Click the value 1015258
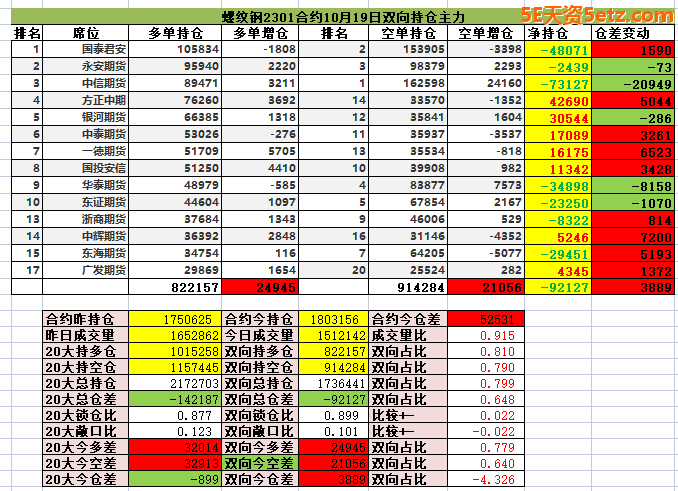This screenshot has height=491, width=678. (x=175, y=351)
